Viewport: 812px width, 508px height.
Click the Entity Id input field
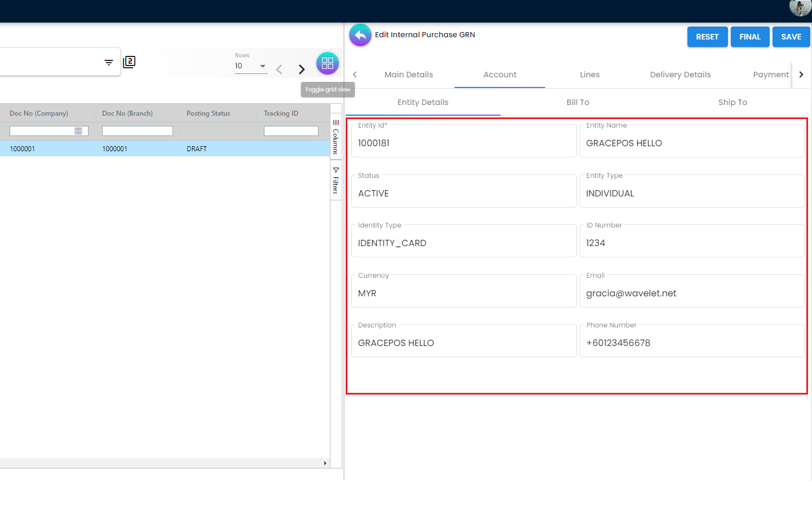tap(464, 143)
